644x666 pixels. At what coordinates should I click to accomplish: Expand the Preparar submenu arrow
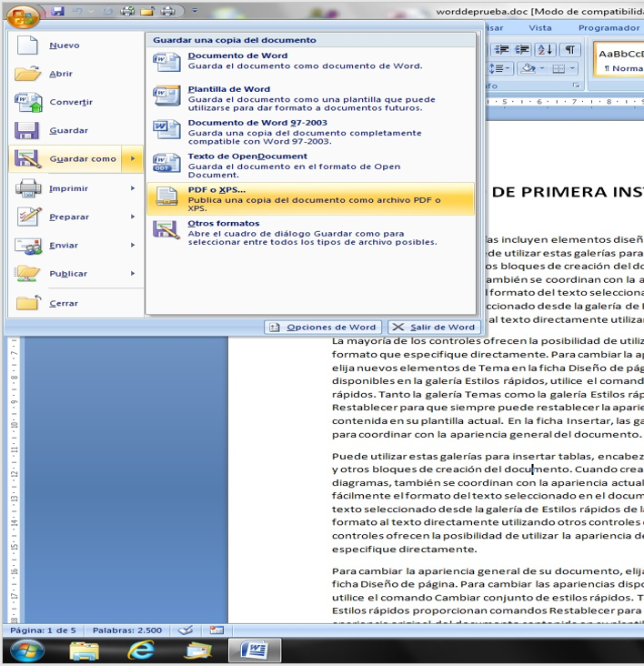click(x=133, y=217)
